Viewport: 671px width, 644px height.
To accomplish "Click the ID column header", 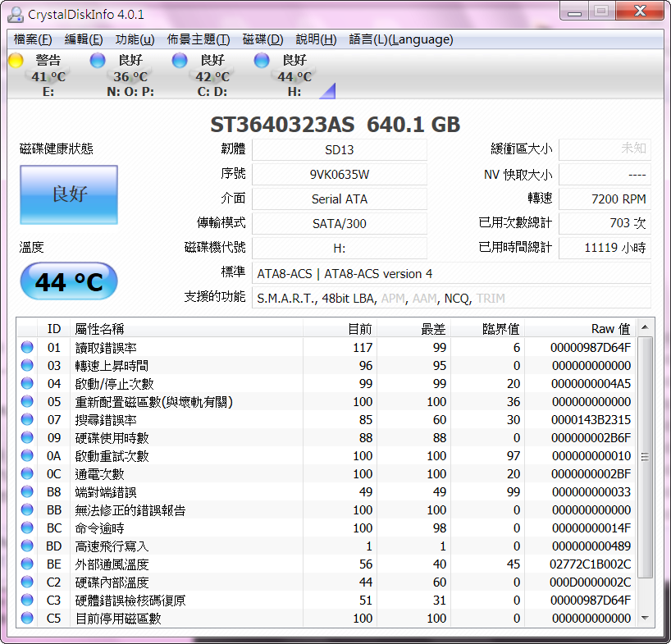I will click(x=54, y=329).
